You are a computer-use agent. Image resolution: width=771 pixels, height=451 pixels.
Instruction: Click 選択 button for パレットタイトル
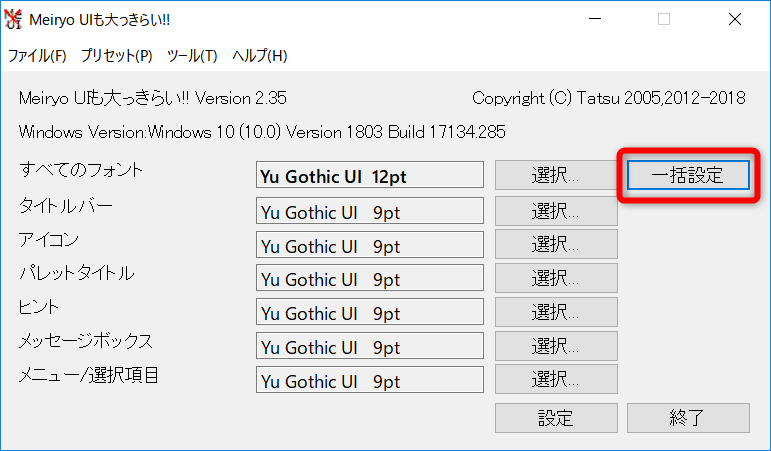(556, 278)
